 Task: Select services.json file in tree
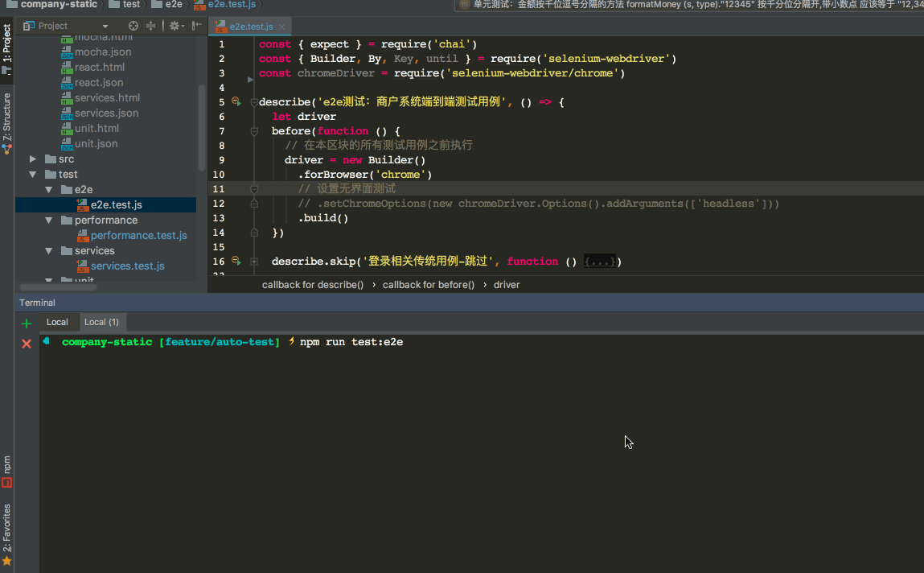point(106,113)
